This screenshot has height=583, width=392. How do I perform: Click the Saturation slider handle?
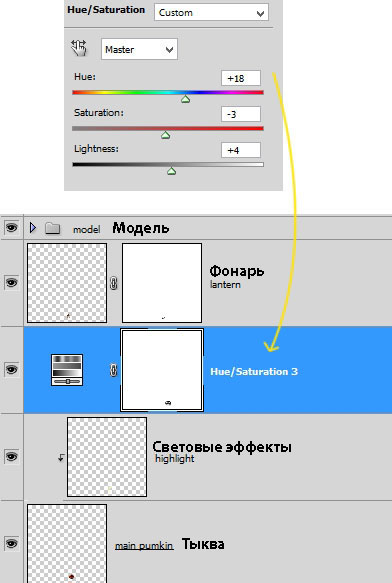[x=166, y=135]
